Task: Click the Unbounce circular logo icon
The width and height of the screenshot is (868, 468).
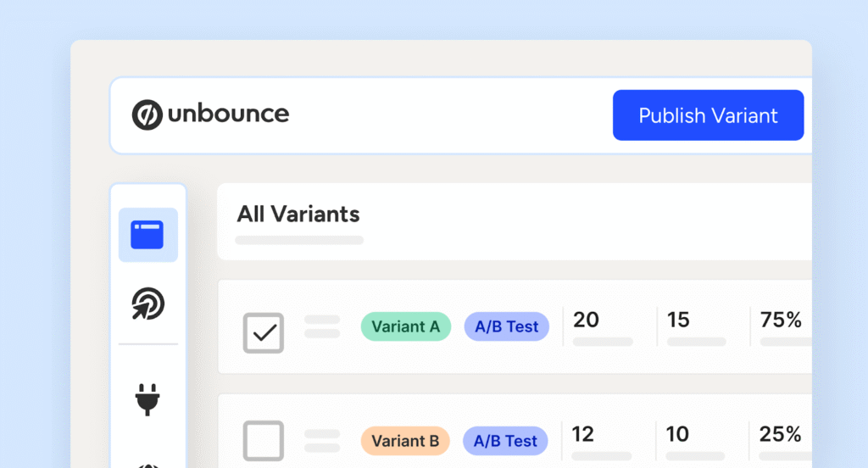Action: pos(147,114)
